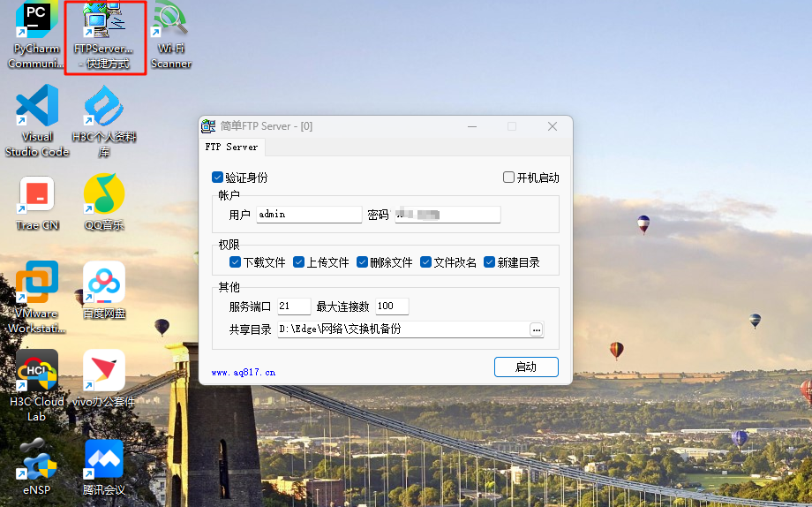Click the 启动 button
The height and width of the screenshot is (507, 812).
[526, 367]
